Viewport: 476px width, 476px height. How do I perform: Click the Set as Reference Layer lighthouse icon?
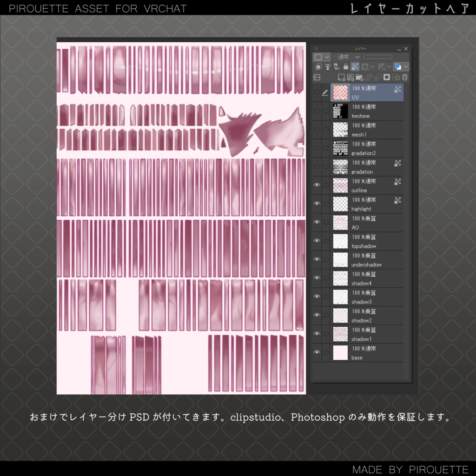pos(328,66)
